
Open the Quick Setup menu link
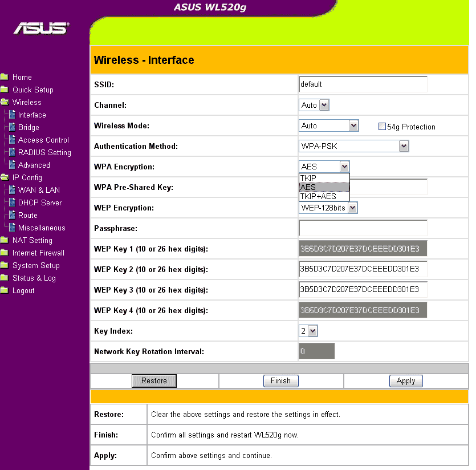coord(33,90)
